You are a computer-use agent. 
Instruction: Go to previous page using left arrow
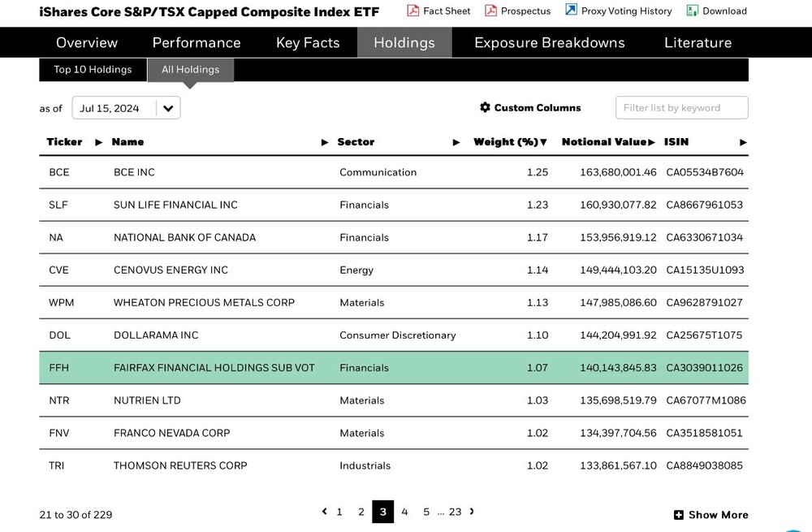click(x=324, y=511)
